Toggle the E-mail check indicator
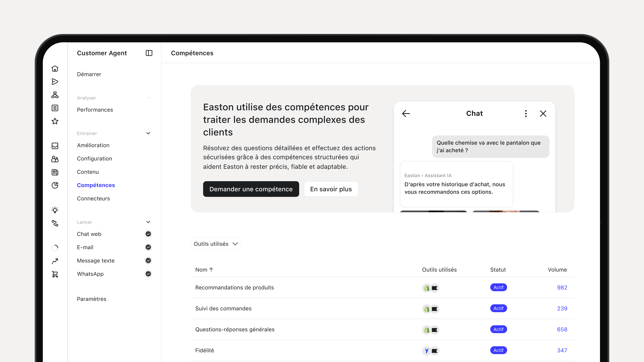Screen dimensions: 644x362 click(148, 247)
